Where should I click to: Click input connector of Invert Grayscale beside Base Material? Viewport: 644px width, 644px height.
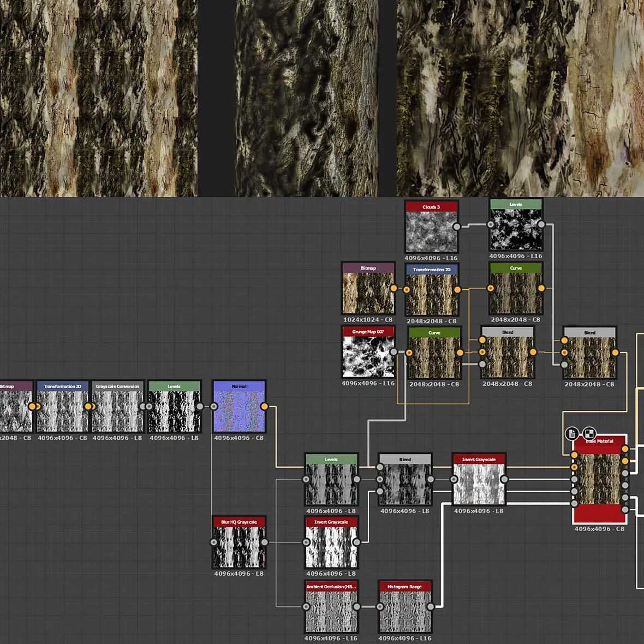pos(454,479)
